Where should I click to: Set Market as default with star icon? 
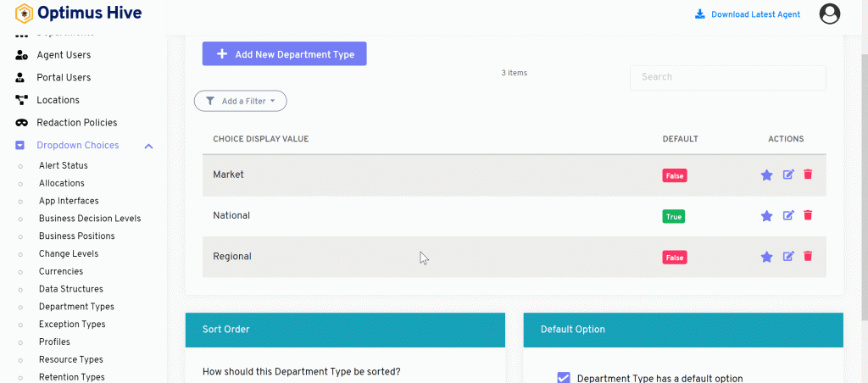tap(766, 175)
